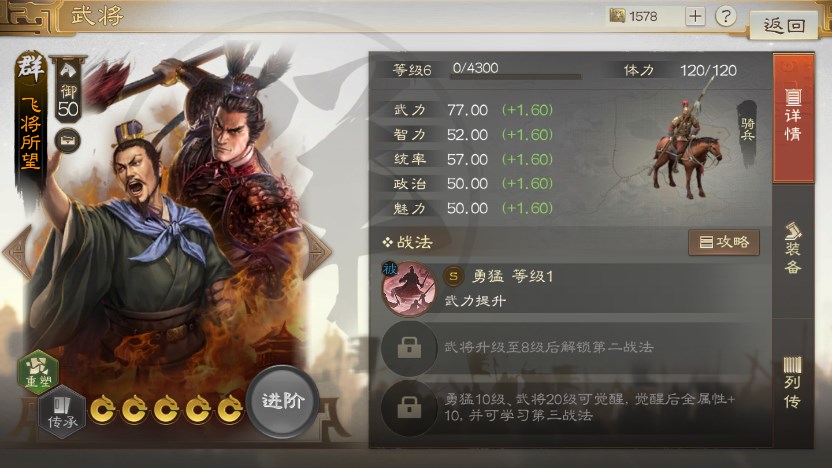Show previous general with left arrow

[x=18, y=252]
